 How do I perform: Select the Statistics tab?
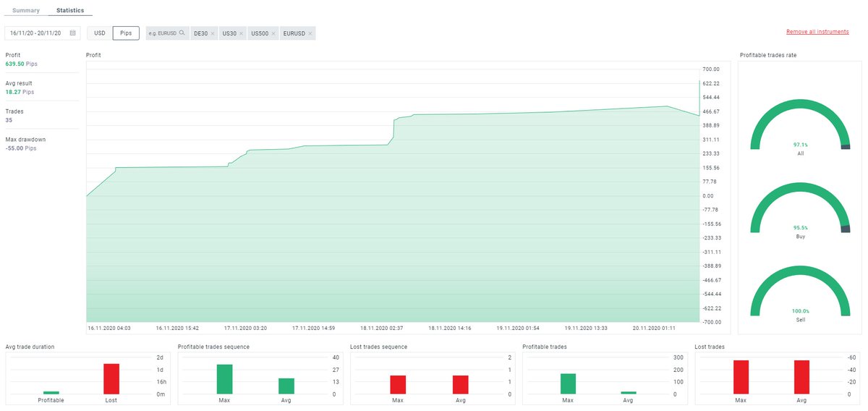[x=70, y=11]
